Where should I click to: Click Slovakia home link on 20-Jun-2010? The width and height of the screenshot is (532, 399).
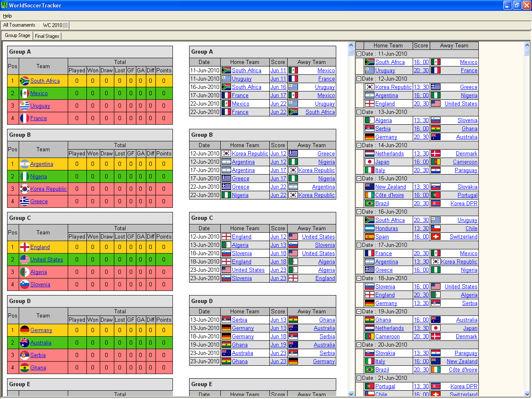(385, 353)
